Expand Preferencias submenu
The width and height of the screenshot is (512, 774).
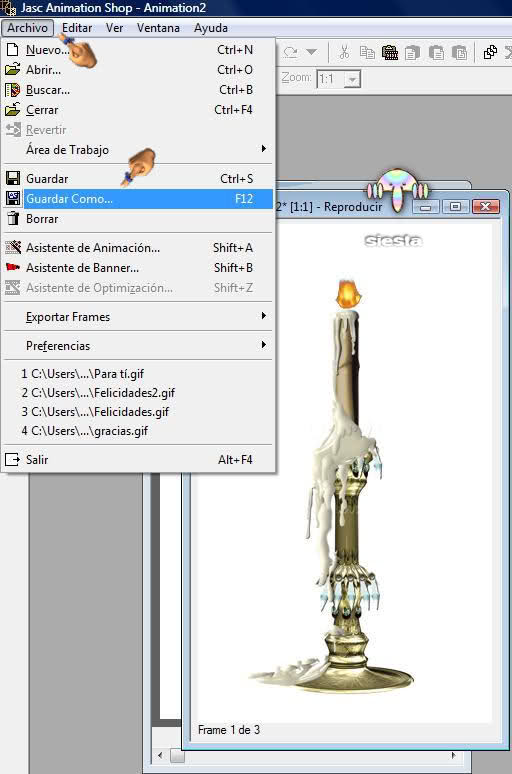(x=138, y=346)
